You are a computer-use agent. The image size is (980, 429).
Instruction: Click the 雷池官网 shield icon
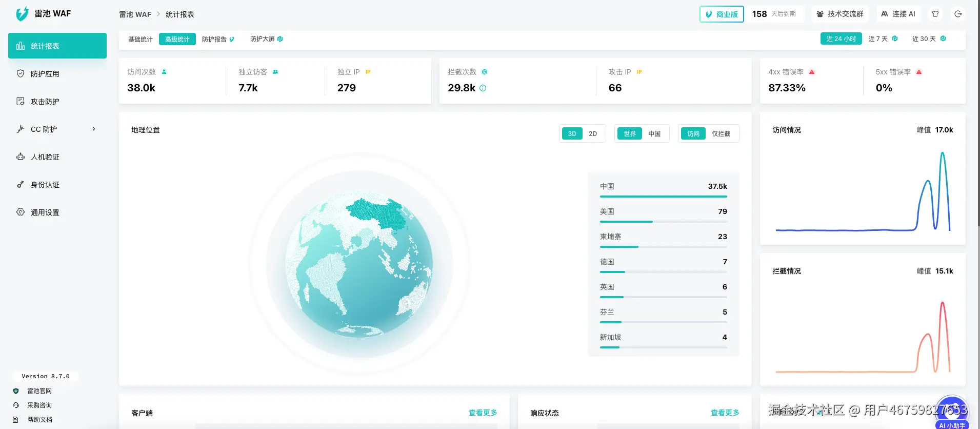point(16,391)
